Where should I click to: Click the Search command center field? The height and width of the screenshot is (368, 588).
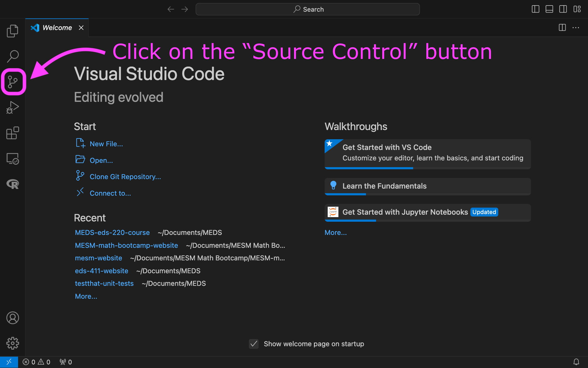(307, 9)
